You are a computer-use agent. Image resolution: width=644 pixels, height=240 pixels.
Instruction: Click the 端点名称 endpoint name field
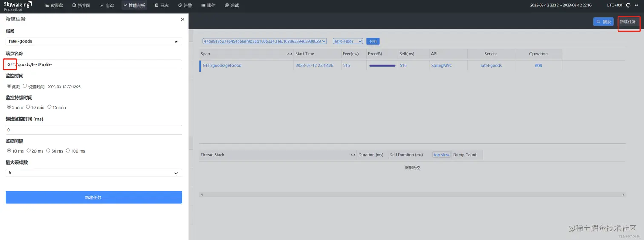94,64
